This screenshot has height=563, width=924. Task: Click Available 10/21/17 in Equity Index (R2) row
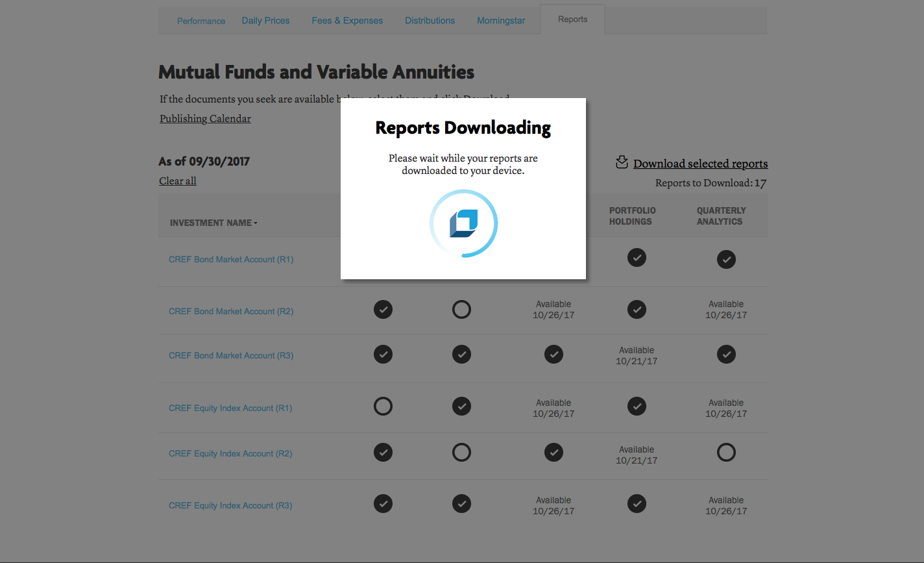click(637, 455)
